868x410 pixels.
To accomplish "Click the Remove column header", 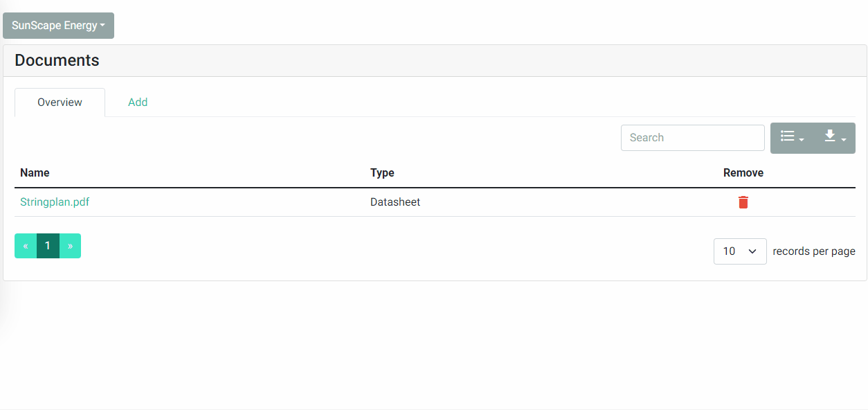I will 743,173.
